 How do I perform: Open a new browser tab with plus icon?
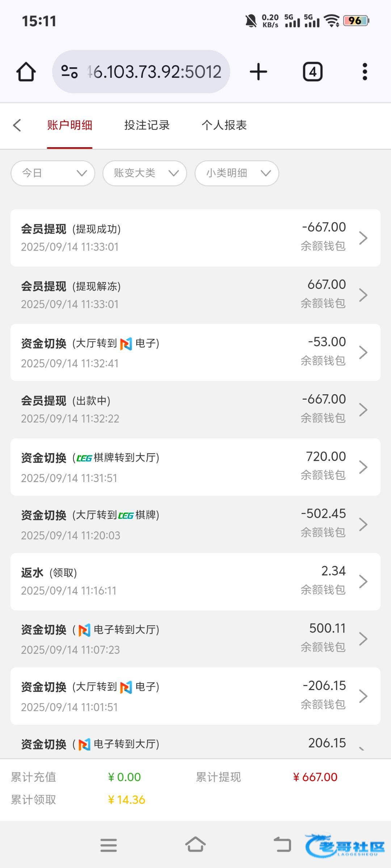(x=258, y=72)
